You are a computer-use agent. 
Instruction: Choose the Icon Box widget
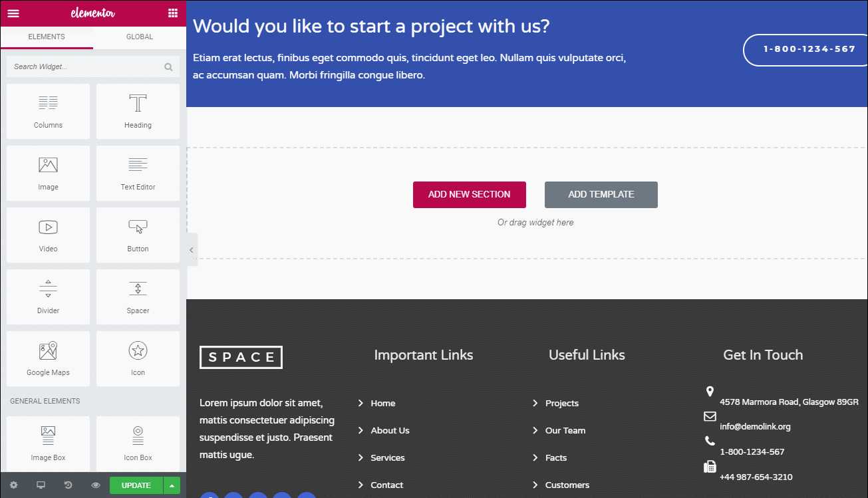[138, 443]
